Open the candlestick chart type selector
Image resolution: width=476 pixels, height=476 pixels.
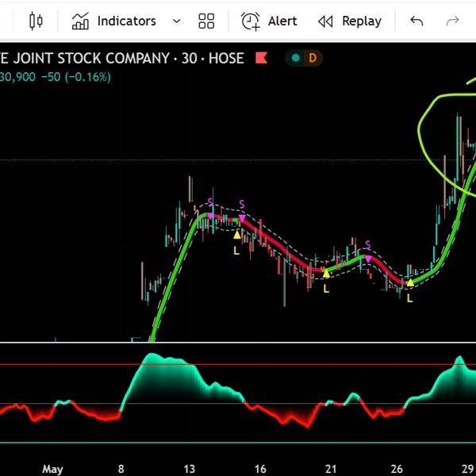pos(36,21)
